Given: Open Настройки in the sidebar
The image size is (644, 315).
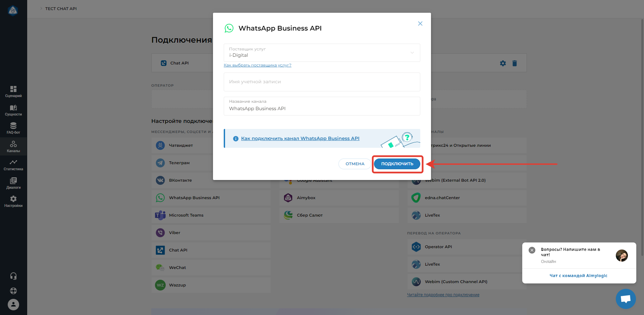Looking at the screenshot, I should coord(13,201).
